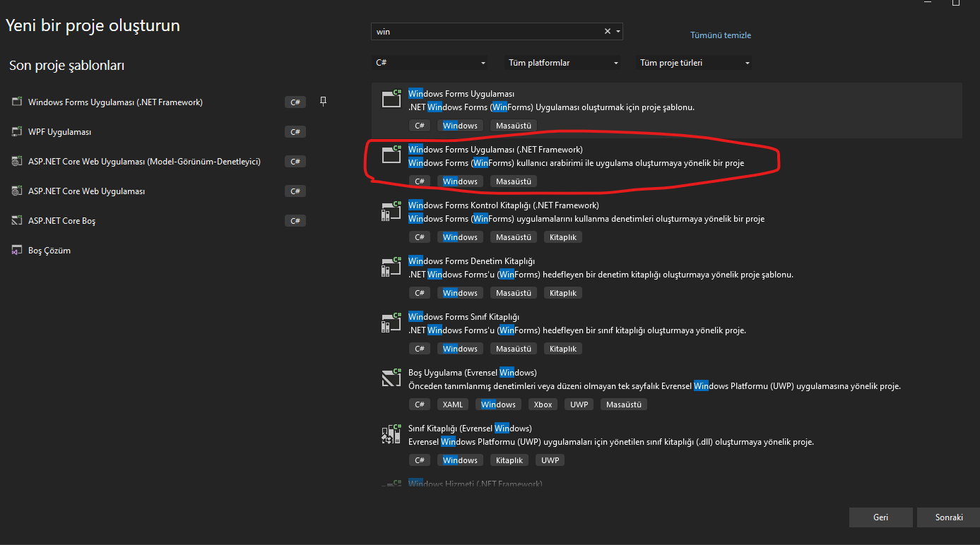The height and width of the screenshot is (545, 980).
Task: Click the UWP tag under Boş Uygulama
Action: tap(579, 405)
